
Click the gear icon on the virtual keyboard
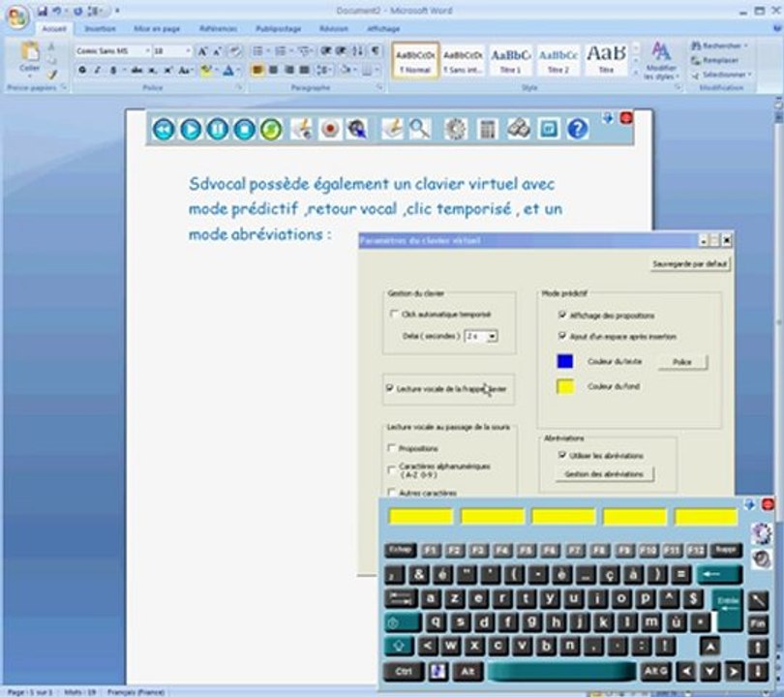pyautogui.click(x=762, y=533)
